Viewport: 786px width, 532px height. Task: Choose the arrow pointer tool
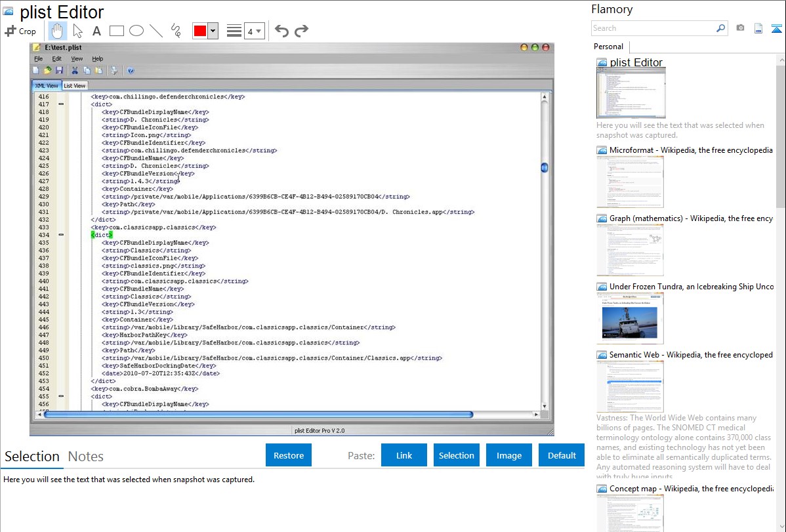coord(77,31)
